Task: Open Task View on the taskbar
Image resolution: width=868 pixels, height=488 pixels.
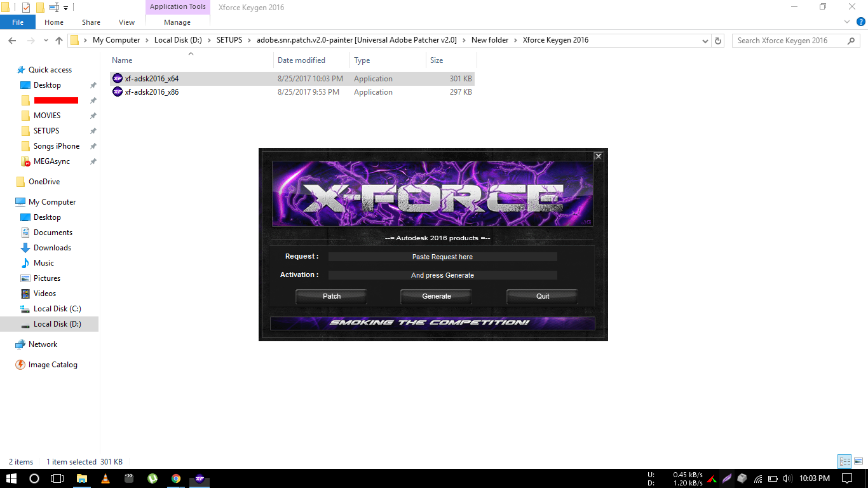Action: (x=57, y=478)
